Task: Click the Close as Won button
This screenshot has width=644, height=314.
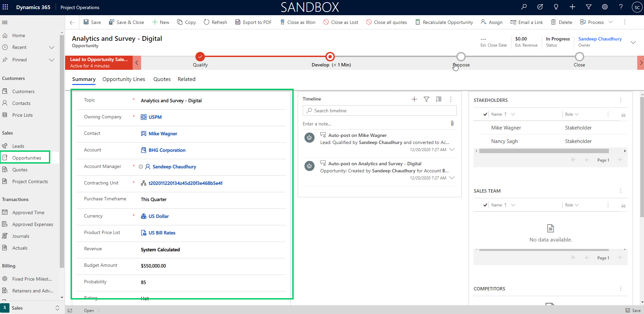Action: coord(298,22)
